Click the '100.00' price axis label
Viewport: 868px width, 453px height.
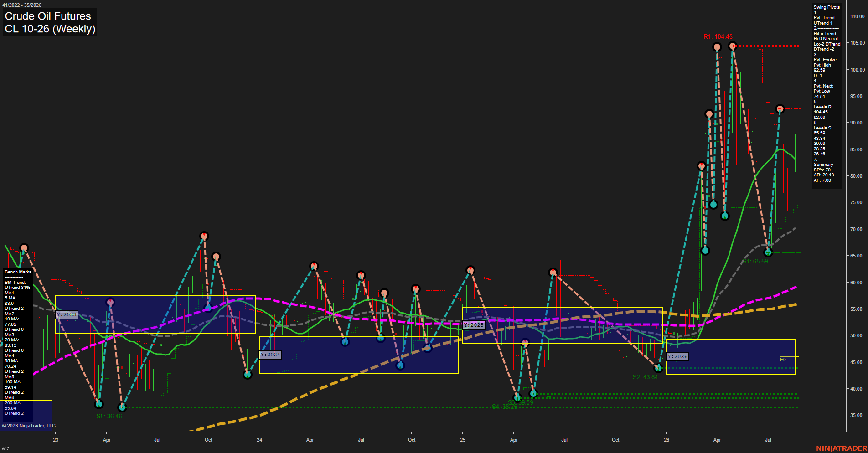[858, 70]
